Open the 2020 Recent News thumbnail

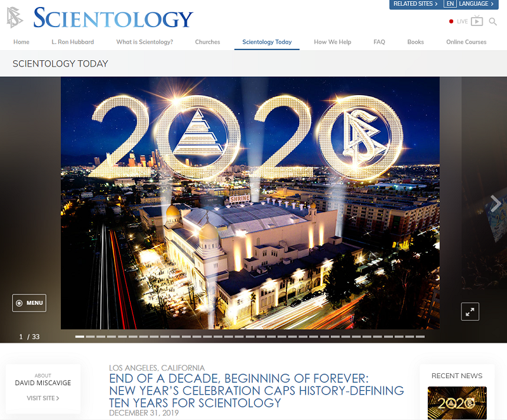click(457, 403)
